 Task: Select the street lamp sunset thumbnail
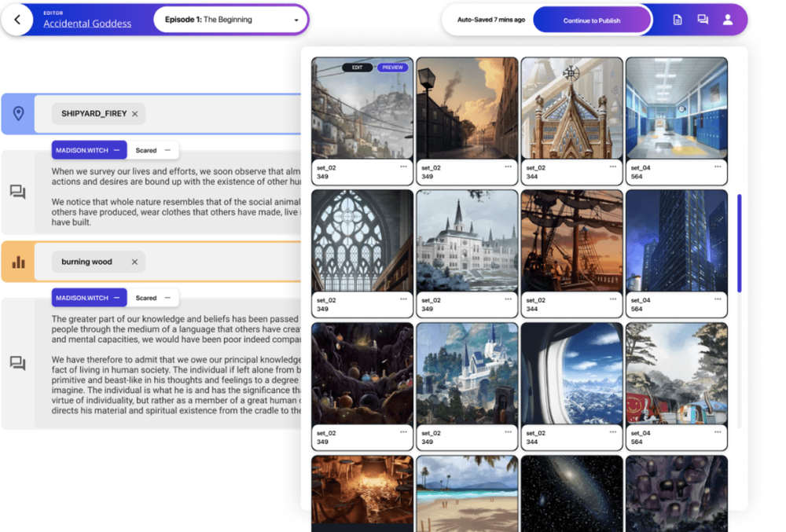(x=467, y=108)
